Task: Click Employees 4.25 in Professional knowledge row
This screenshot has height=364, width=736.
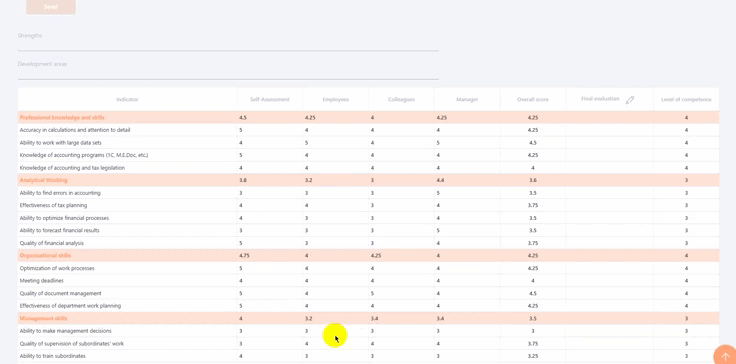Action: point(310,117)
